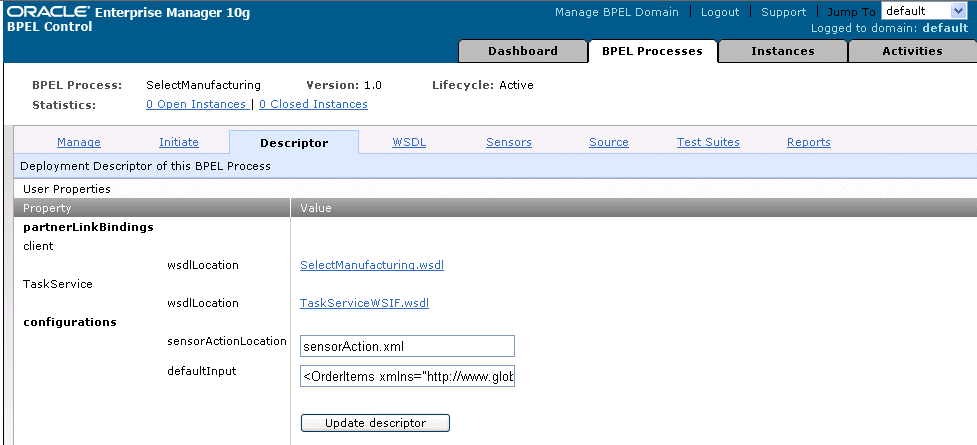Click the Logout link
This screenshot has width=977, height=445.
point(720,12)
